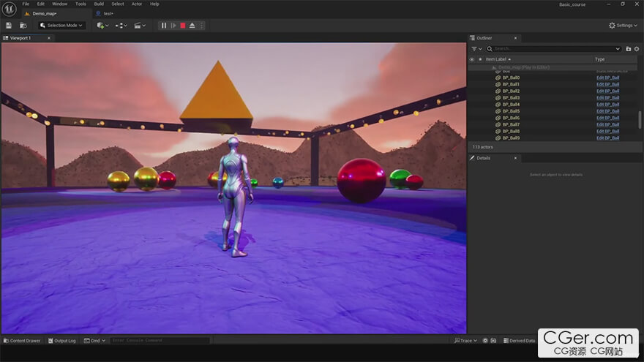Open Outliner settings gear
The image size is (644, 362).
click(x=637, y=49)
